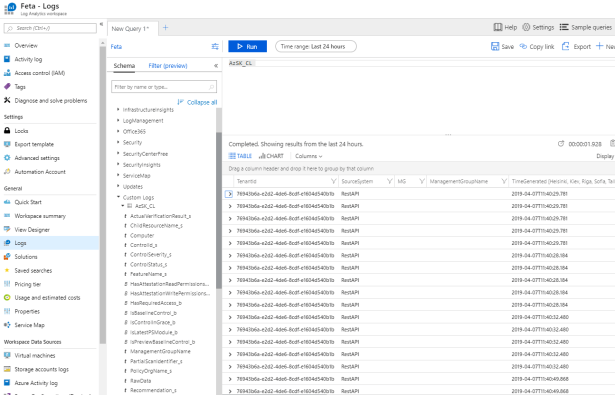Image resolution: width=615 pixels, height=395 pixels.
Task: Filter the MG column
Action: pyautogui.click(x=422, y=182)
